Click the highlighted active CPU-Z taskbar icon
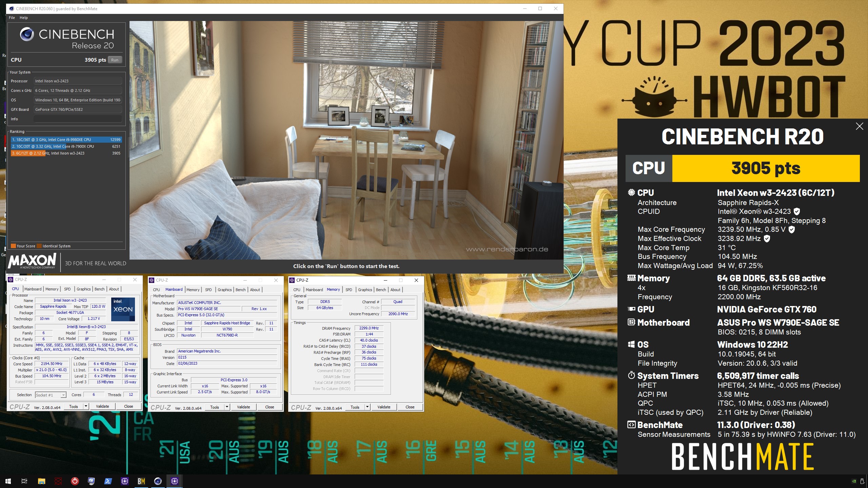 pos(175,481)
